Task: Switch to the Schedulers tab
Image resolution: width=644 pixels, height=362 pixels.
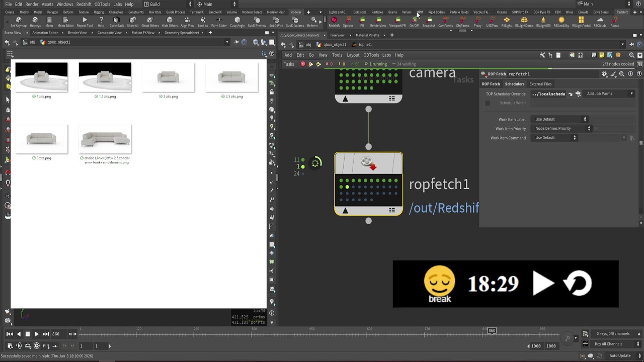Action: [515, 84]
